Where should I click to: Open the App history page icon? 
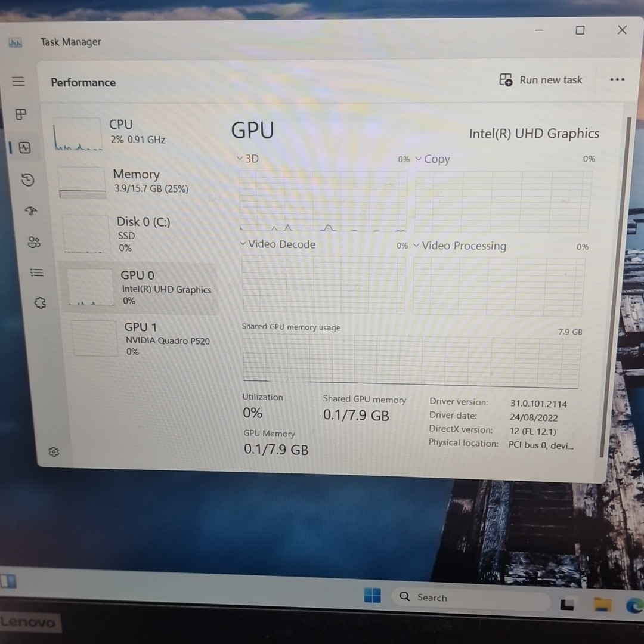pyautogui.click(x=27, y=179)
